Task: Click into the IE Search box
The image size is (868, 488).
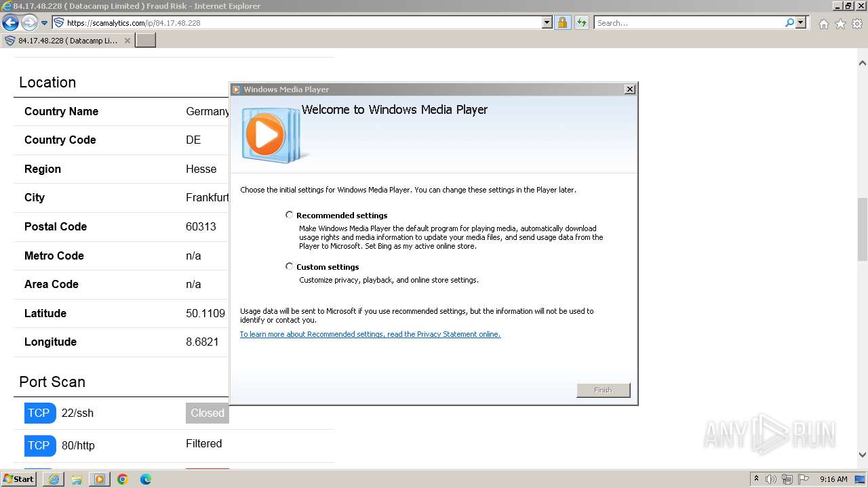Action: (689, 23)
